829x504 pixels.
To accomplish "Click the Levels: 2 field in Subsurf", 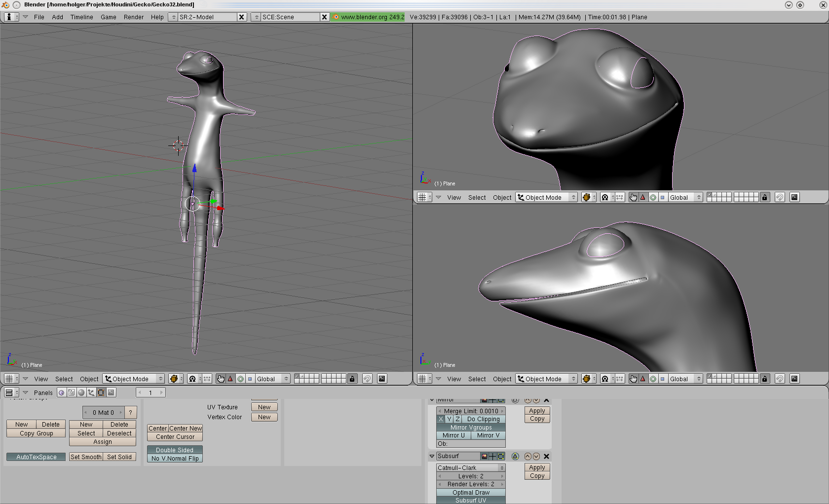I will pyautogui.click(x=471, y=476).
